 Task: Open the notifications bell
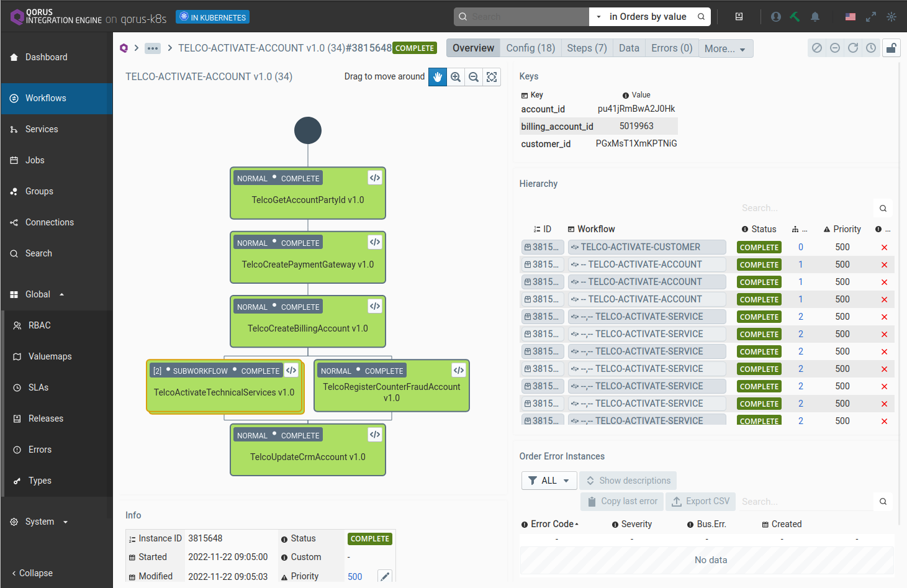click(x=815, y=17)
